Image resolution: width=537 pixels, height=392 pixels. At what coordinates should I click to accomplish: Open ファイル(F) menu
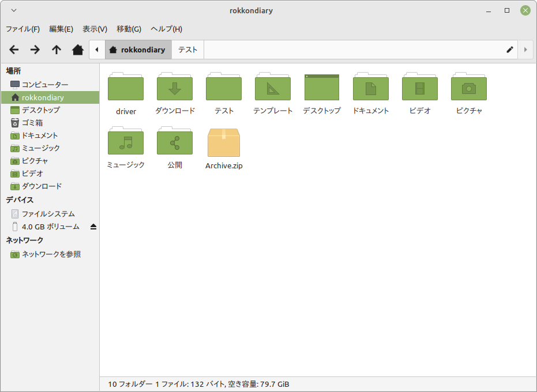22,29
